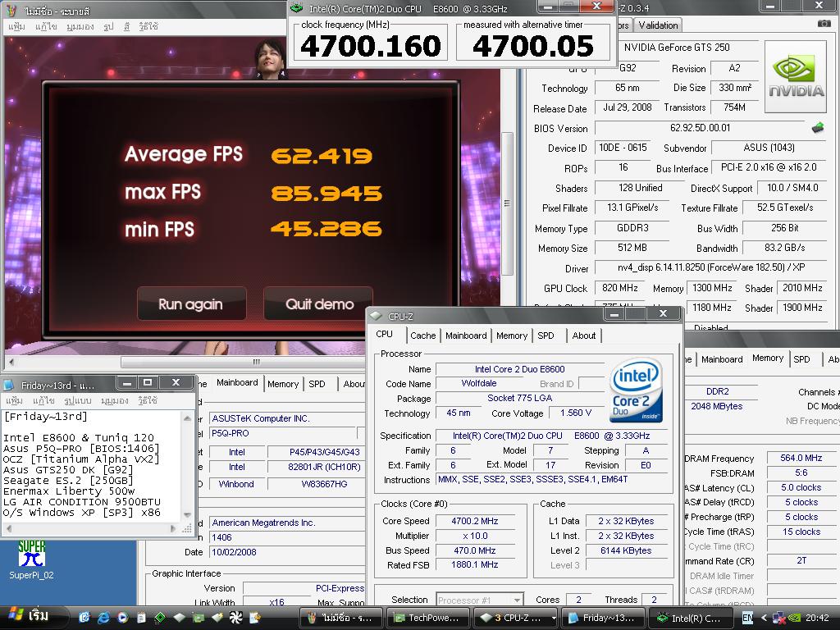Switch to the Cache tab in CPU-Z
Image resolution: width=840 pixels, height=630 pixels.
coord(422,336)
